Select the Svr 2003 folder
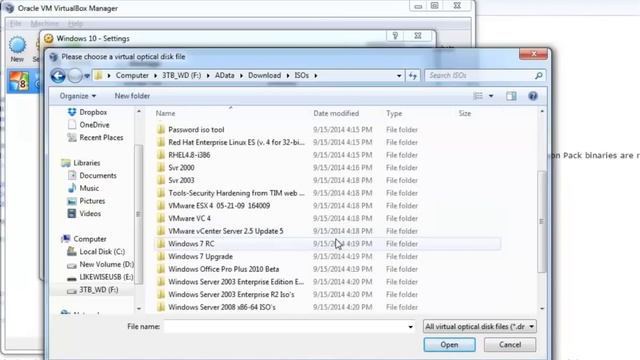Image resolution: width=640 pixels, height=360 pixels. (181, 180)
